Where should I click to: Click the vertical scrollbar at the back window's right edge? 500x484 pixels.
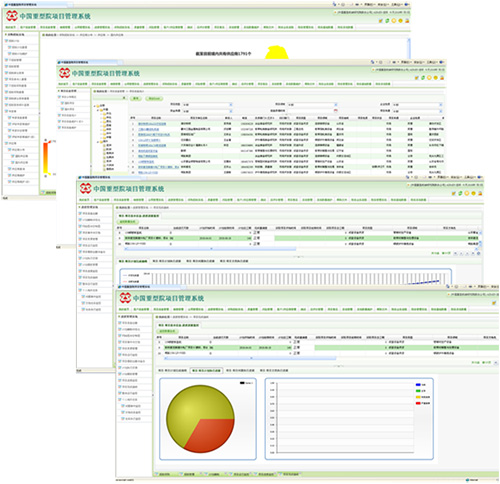409,49
